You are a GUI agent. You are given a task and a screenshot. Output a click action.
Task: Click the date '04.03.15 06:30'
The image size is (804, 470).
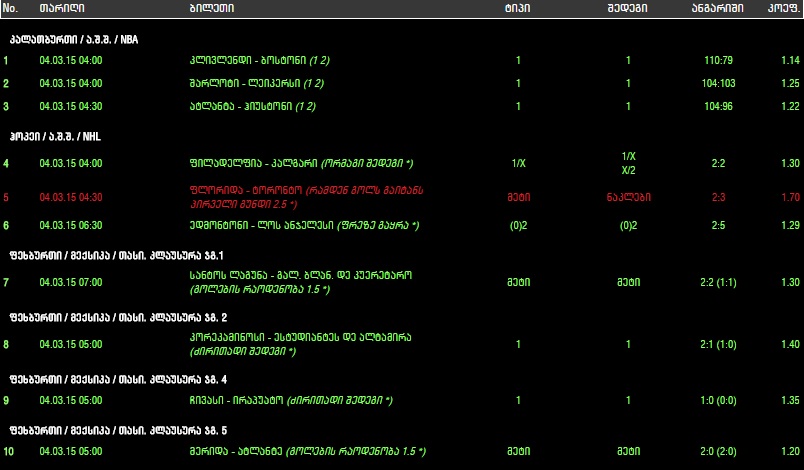[71, 225]
